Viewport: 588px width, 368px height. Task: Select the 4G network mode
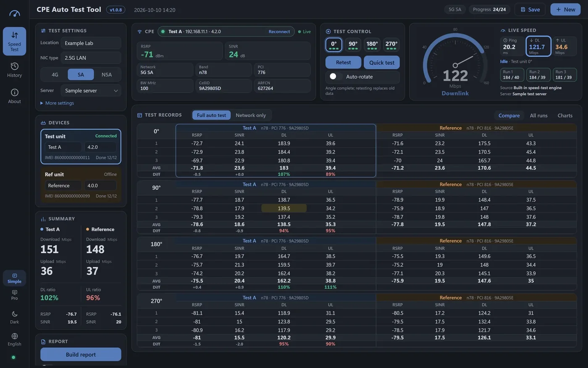click(x=55, y=74)
